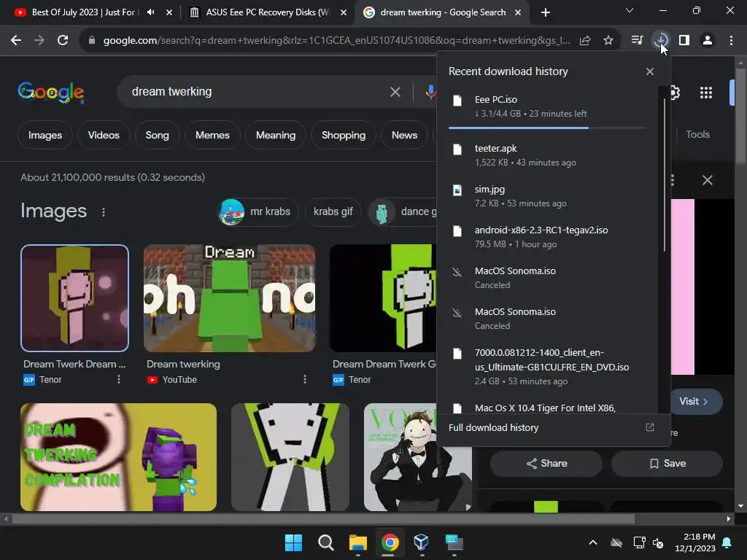
Task: Go forward with the browser forward arrow
Action: pyautogui.click(x=39, y=41)
